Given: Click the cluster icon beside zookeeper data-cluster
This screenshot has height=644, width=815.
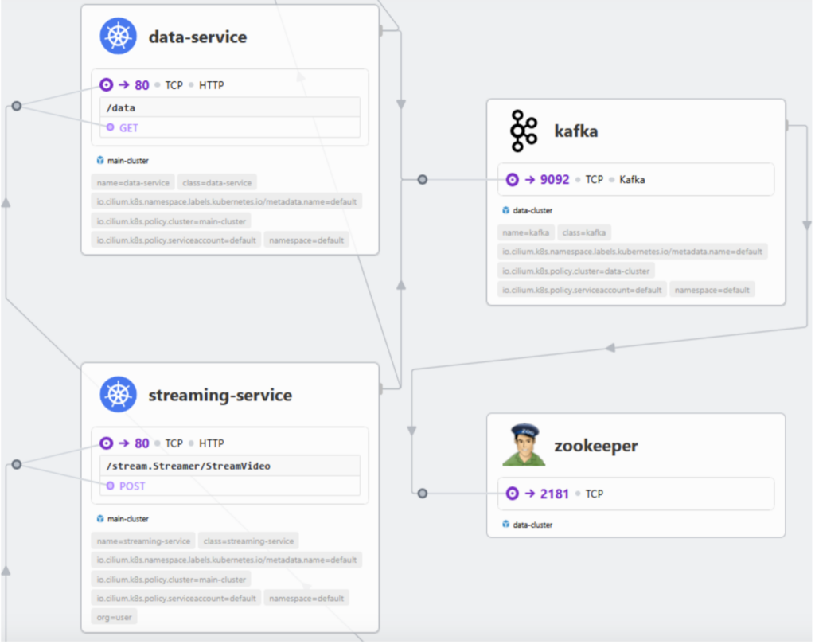Looking at the screenshot, I should [505, 525].
